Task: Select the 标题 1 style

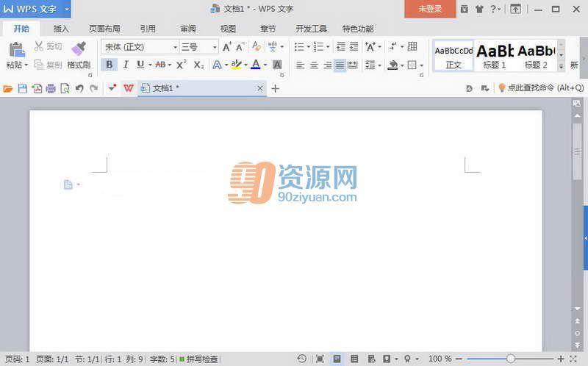Action: [495, 57]
